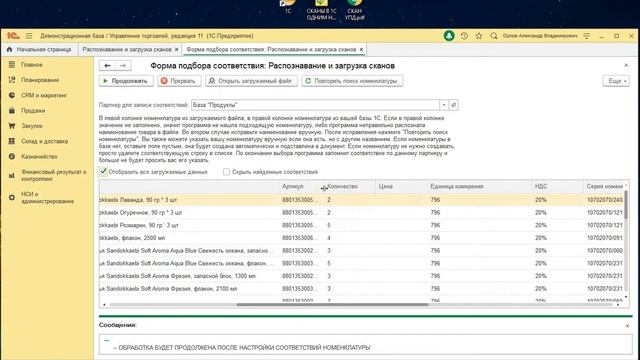640x360 pixels.
Task: Go to Начальная страница home tab
Action: 39,49
